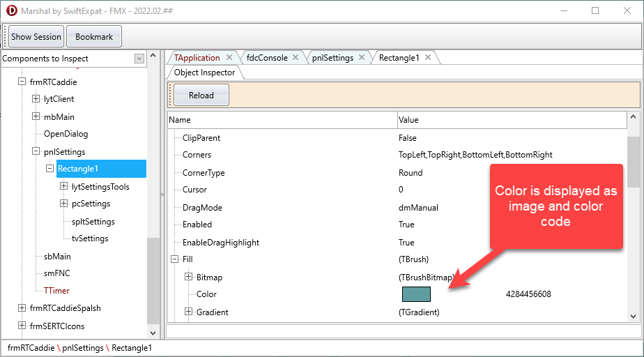Select the TTimer tree item
The height and width of the screenshot is (357, 644).
click(56, 290)
